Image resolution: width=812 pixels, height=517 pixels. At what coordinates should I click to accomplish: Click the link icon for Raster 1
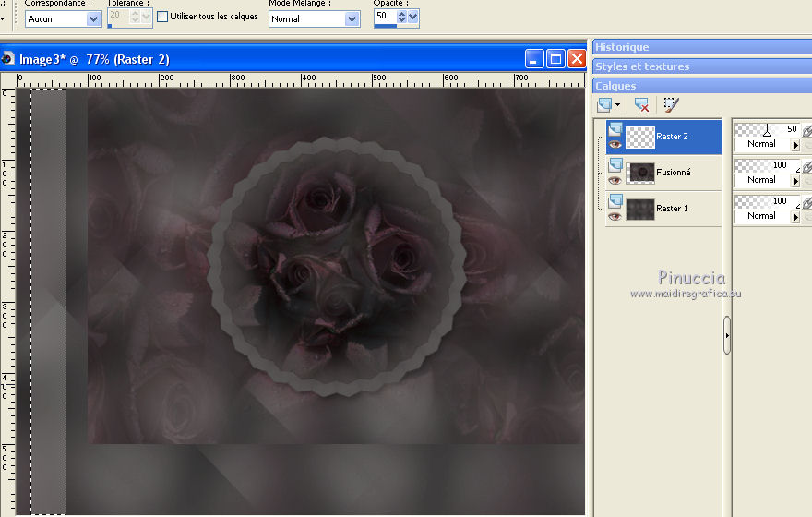click(806, 202)
